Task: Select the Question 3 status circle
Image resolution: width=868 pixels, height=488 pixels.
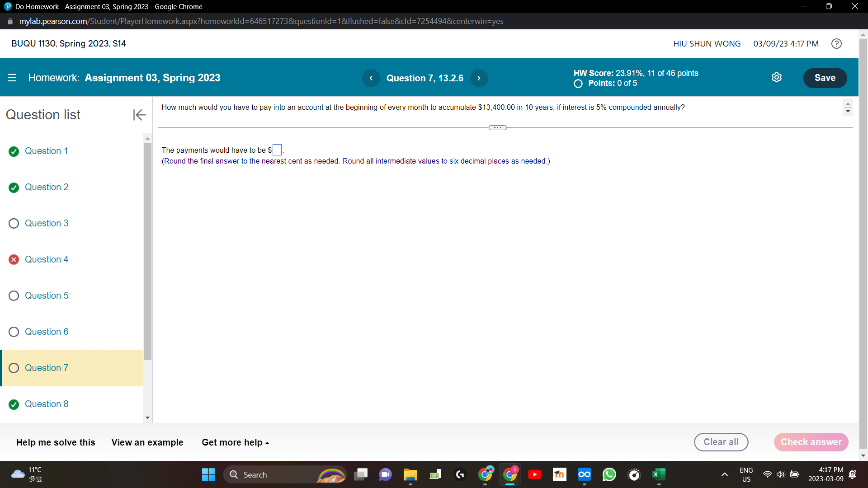Action: (x=14, y=223)
